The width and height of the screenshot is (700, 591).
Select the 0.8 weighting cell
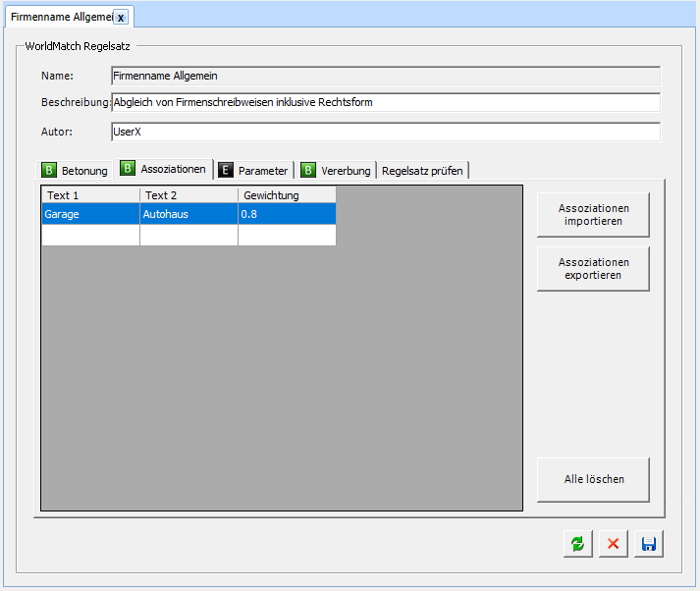pyautogui.click(x=287, y=214)
